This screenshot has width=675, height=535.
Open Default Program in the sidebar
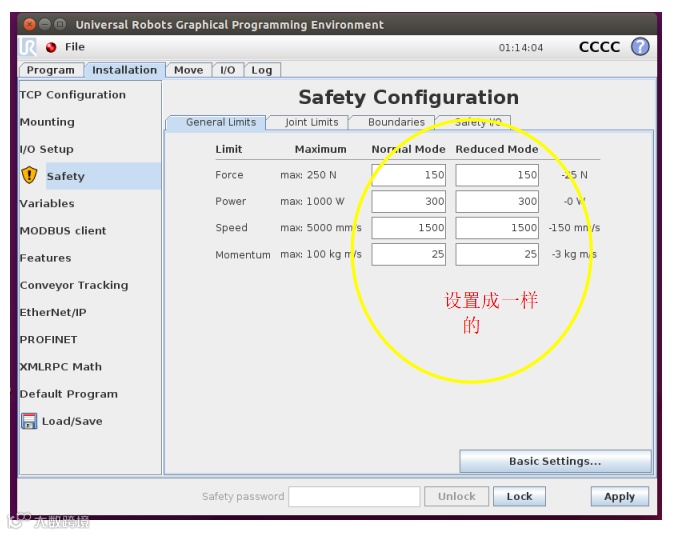click(68, 394)
